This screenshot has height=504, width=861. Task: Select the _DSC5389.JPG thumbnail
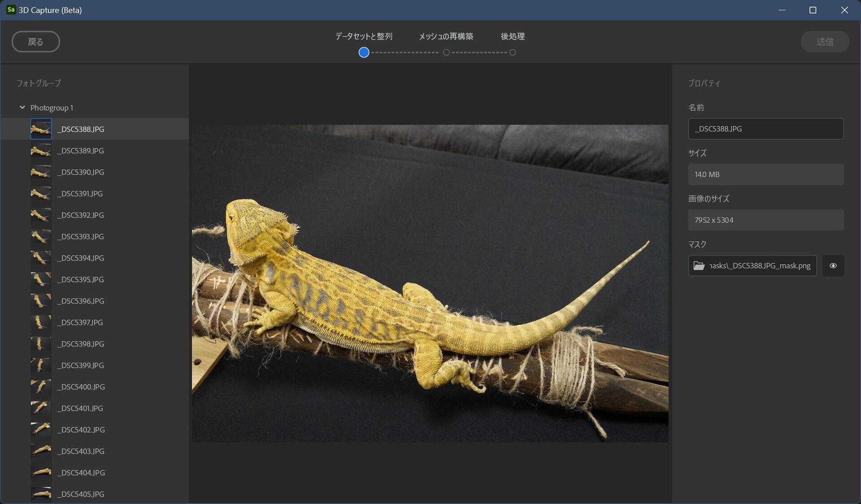tap(41, 151)
